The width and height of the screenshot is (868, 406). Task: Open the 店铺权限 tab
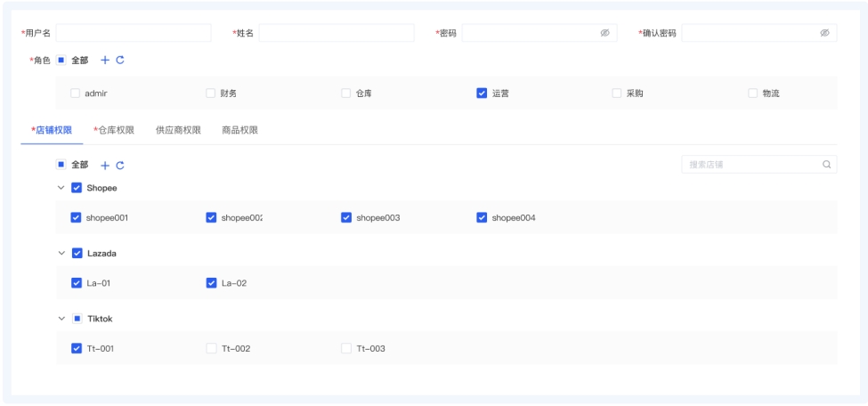coord(52,131)
